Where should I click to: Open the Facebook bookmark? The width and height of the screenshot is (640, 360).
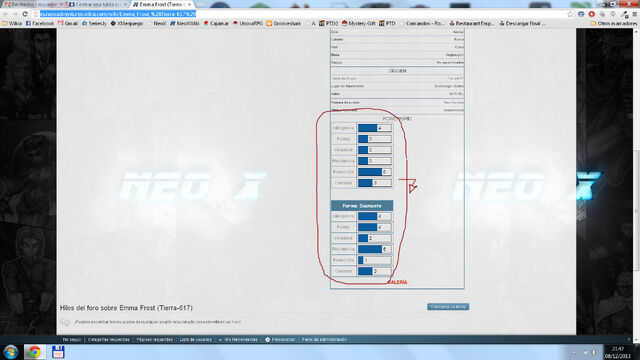click(40, 24)
